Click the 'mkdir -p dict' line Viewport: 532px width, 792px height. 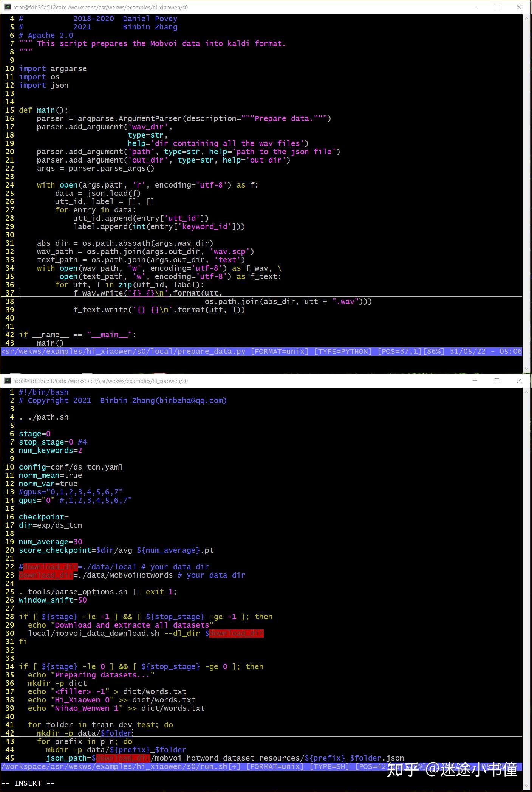(x=57, y=683)
